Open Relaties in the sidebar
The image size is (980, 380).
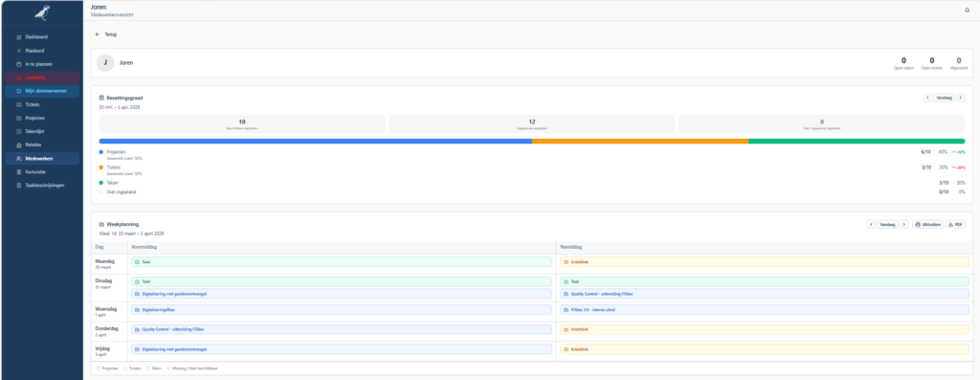pyautogui.click(x=42, y=145)
